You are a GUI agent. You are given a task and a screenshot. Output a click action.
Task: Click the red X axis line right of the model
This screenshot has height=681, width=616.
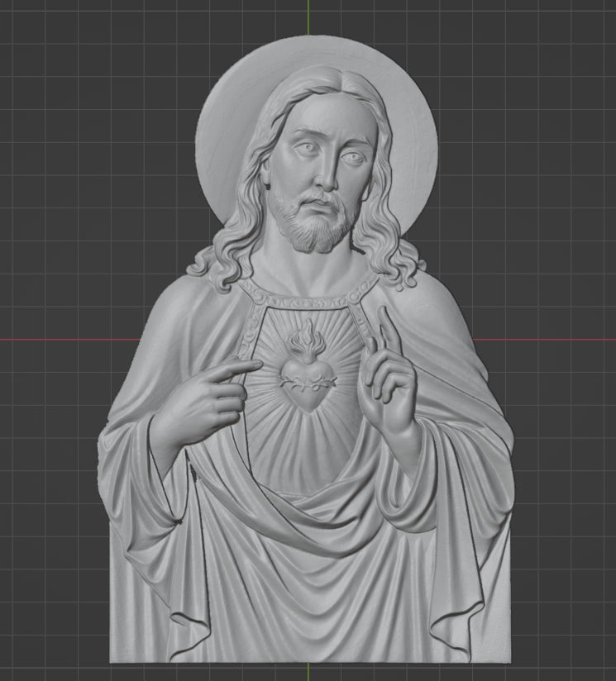point(562,340)
